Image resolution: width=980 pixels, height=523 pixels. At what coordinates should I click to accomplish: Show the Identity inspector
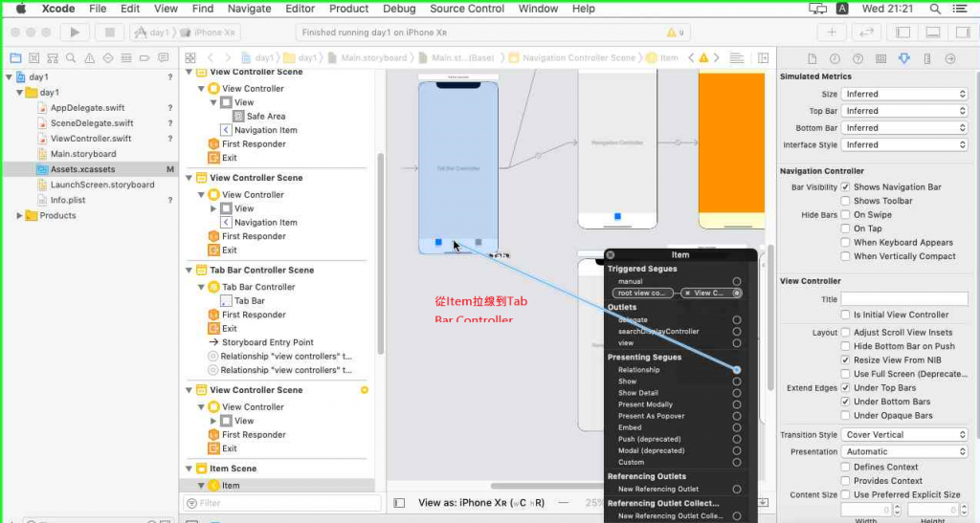[x=881, y=58]
